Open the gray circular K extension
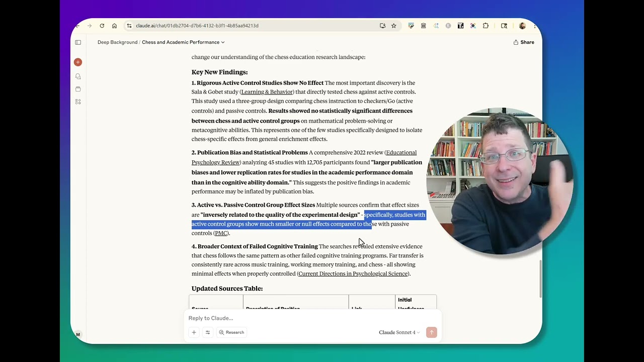The image size is (644, 362). click(448, 26)
